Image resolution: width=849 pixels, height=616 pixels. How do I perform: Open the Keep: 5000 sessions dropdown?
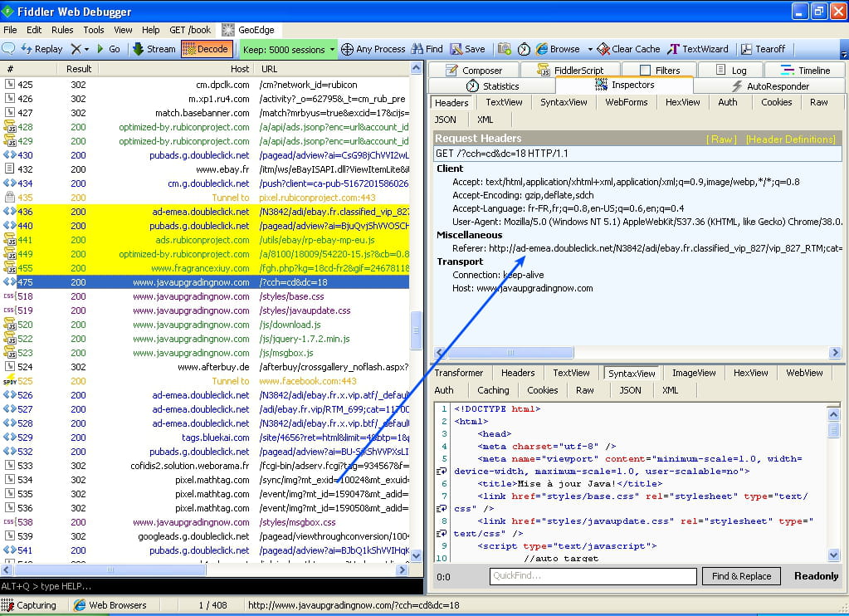click(x=289, y=49)
